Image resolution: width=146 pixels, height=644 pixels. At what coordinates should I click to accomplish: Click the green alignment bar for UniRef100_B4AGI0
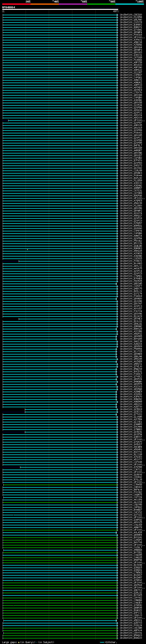60,638
